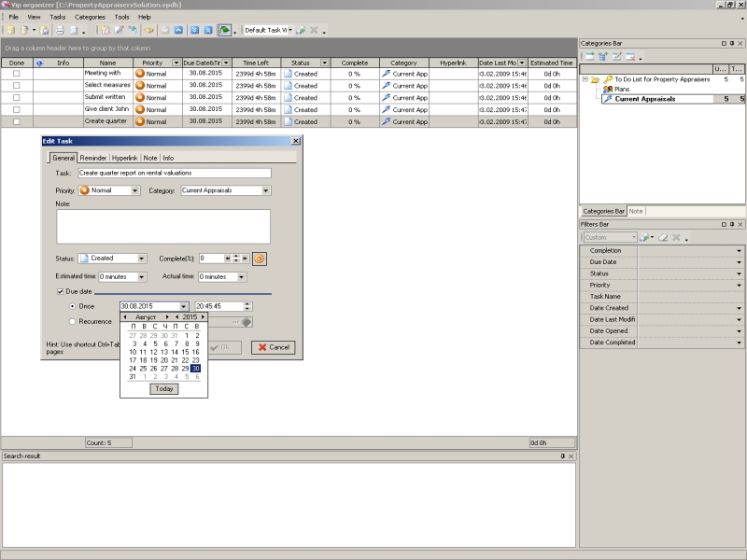The width and height of the screenshot is (747, 560).
Task: Click previous month arrow before Август
Action: point(125,317)
